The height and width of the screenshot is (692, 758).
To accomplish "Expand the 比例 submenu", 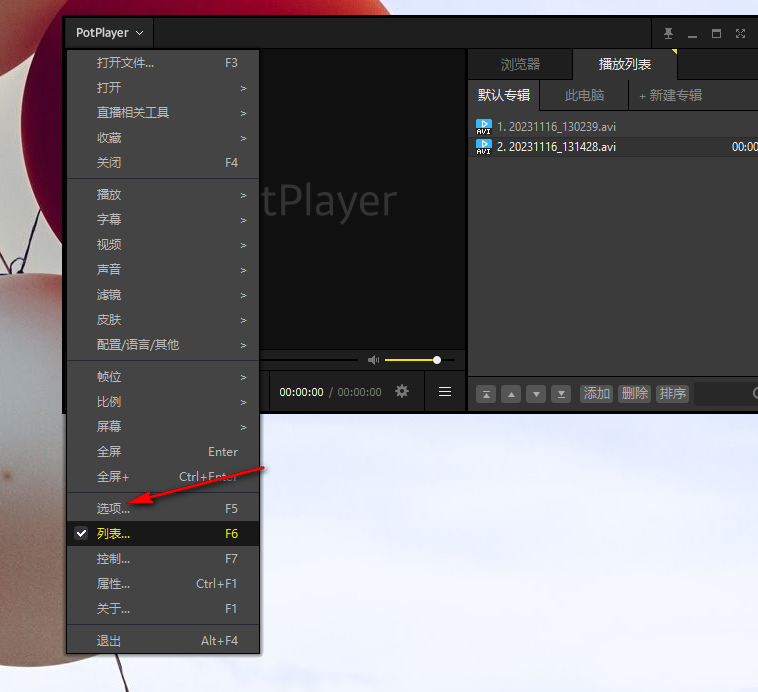I will (x=163, y=402).
